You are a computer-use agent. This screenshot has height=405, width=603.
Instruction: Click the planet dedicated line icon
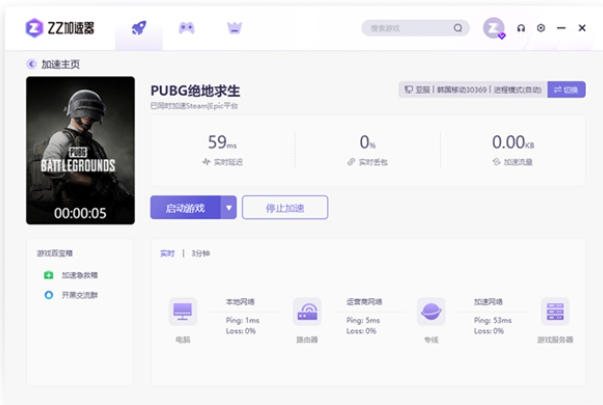431,312
